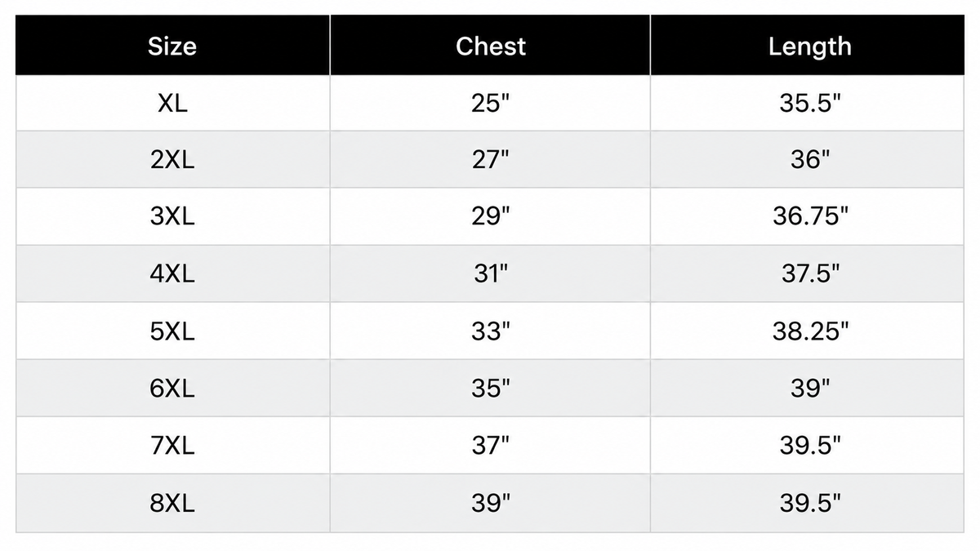Select the 2XL size cell
This screenshot has width=980, height=551.
pyautogui.click(x=172, y=160)
